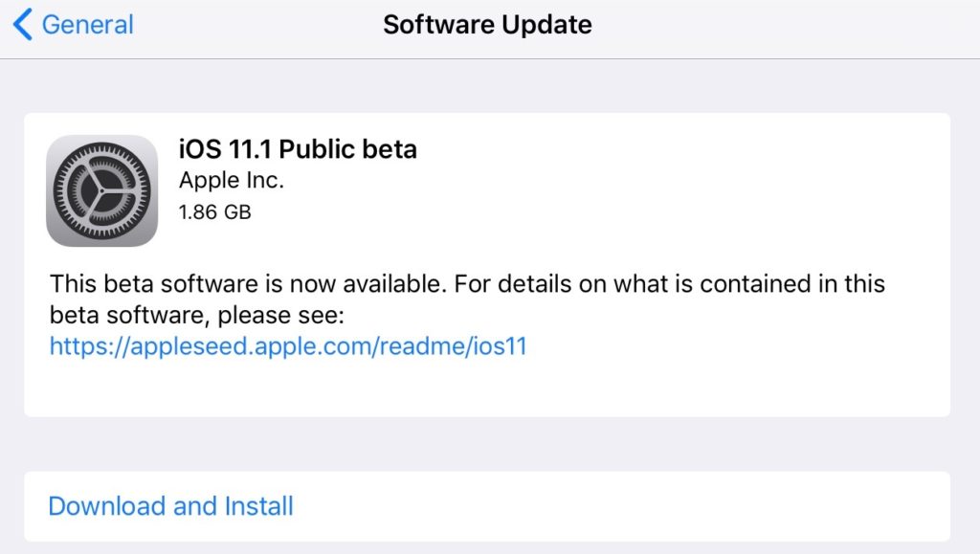The width and height of the screenshot is (980, 554).
Task: Tap the Software Update page title
Action: click(487, 25)
